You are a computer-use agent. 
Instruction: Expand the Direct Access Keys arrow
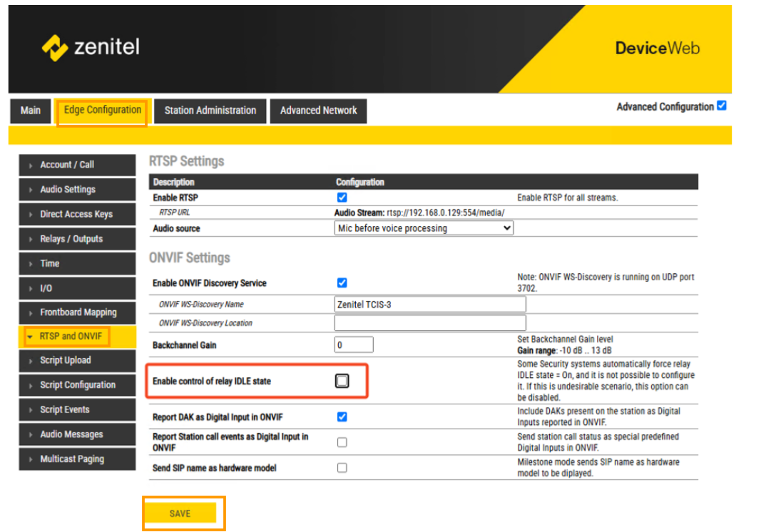click(31, 215)
